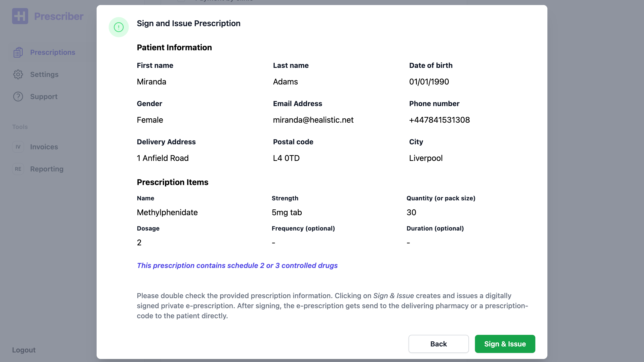Click the email miranda@healistic.net

tap(313, 120)
